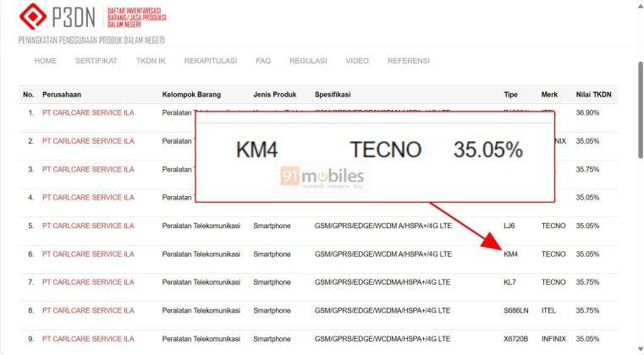Viewport: 644px width, 355px height.
Task: Click the 35.75% value in row 8
Action: click(587, 310)
